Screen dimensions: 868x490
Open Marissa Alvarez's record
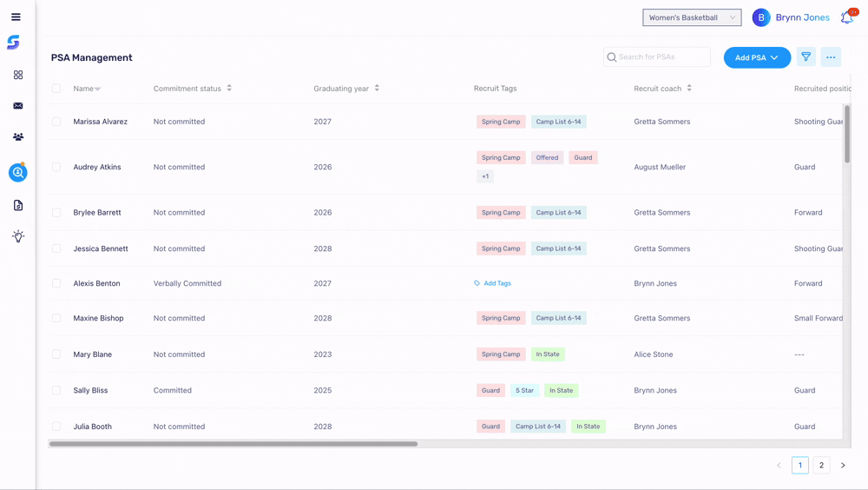point(100,122)
